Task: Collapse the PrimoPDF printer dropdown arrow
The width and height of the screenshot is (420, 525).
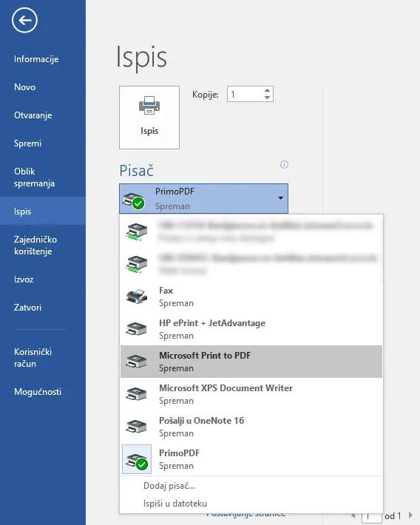Action: [x=281, y=198]
